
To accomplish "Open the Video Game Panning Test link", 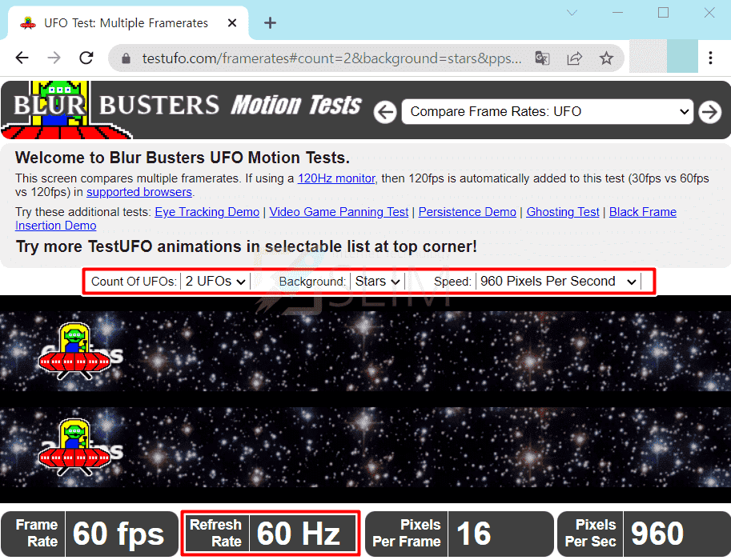I will pos(339,212).
